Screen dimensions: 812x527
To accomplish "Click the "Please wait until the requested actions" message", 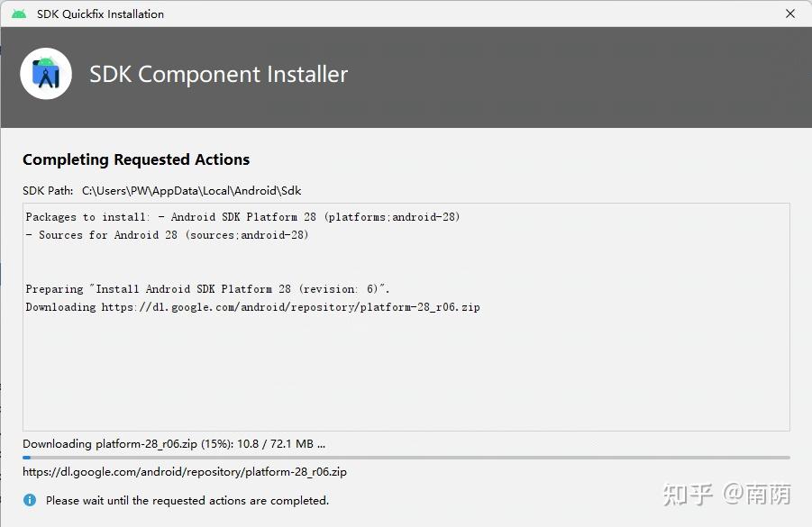I will click(187, 500).
